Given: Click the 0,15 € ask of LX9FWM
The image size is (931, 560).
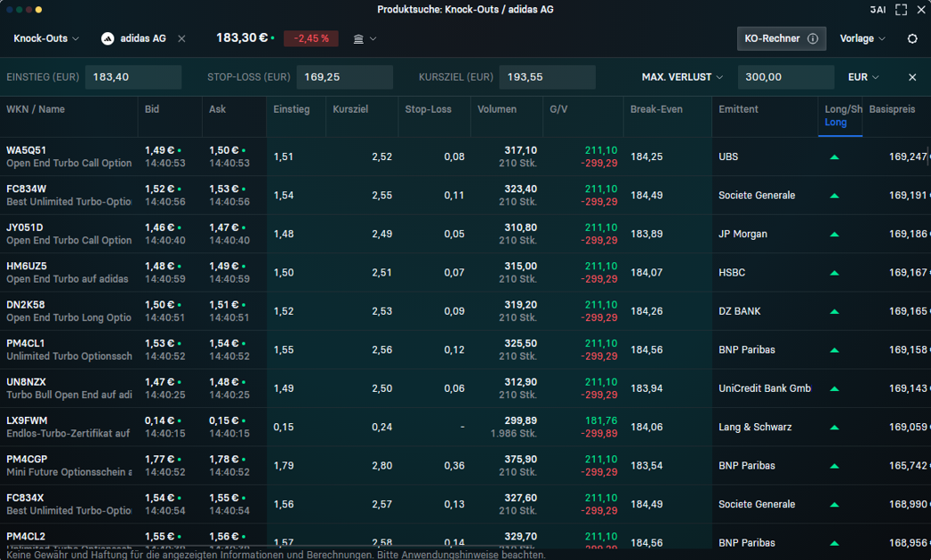Looking at the screenshot, I should pyautogui.click(x=223, y=420).
